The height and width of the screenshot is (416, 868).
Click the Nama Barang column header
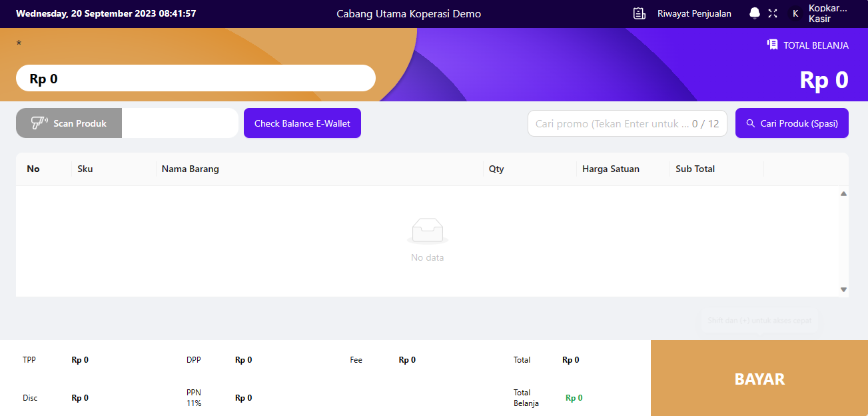pyautogui.click(x=191, y=169)
